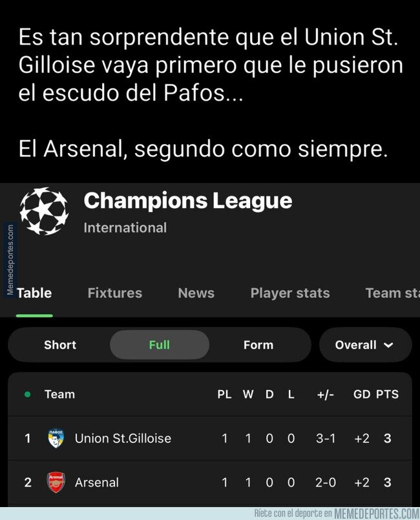The image size is (420, 520).
Task: Select the Short table view
Action: click(60, 345)
